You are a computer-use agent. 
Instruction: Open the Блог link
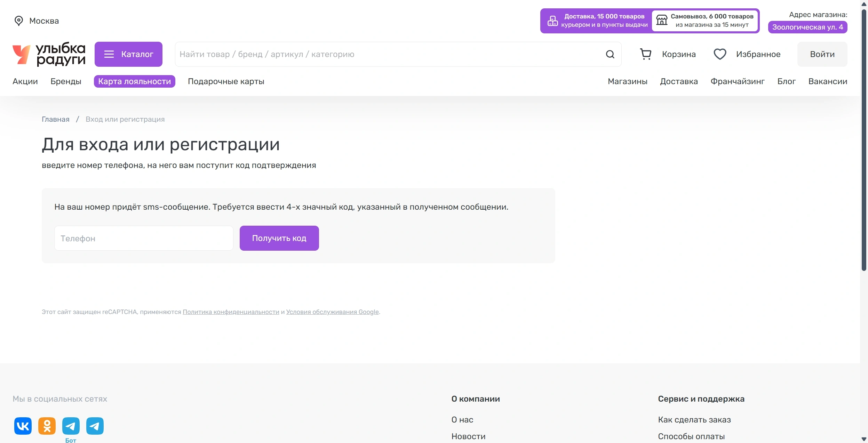tap(787, 81)
